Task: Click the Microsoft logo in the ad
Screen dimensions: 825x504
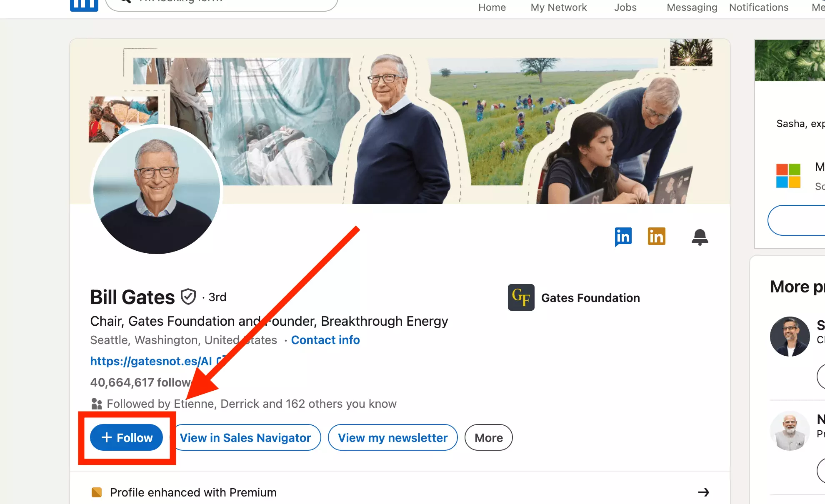Action: coord(788,176)
